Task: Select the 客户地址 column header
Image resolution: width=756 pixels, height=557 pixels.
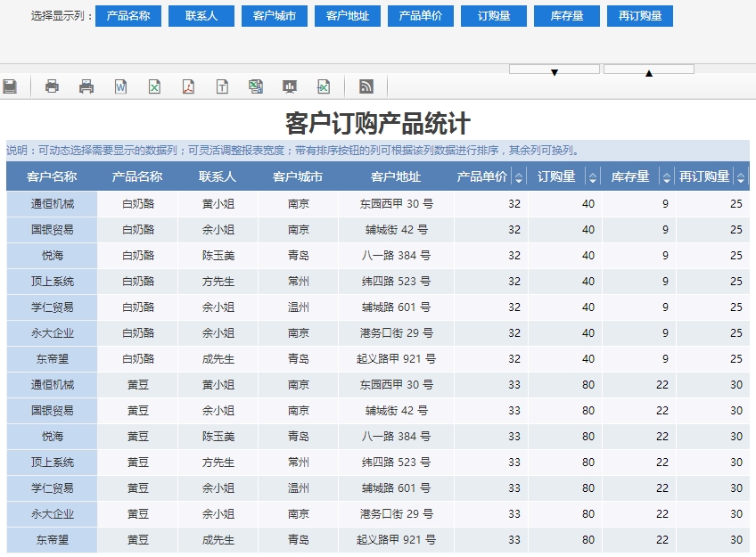Action: pos(396,177)
